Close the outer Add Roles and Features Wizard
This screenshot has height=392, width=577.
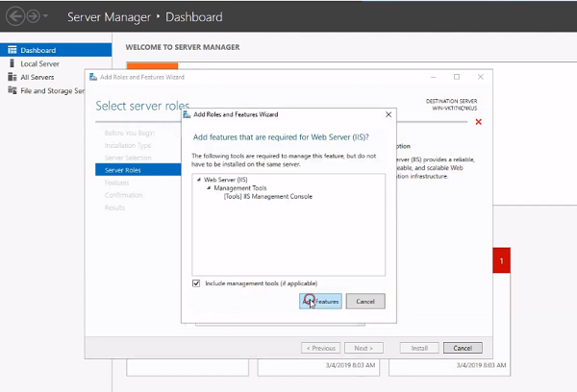pos(481,77)
